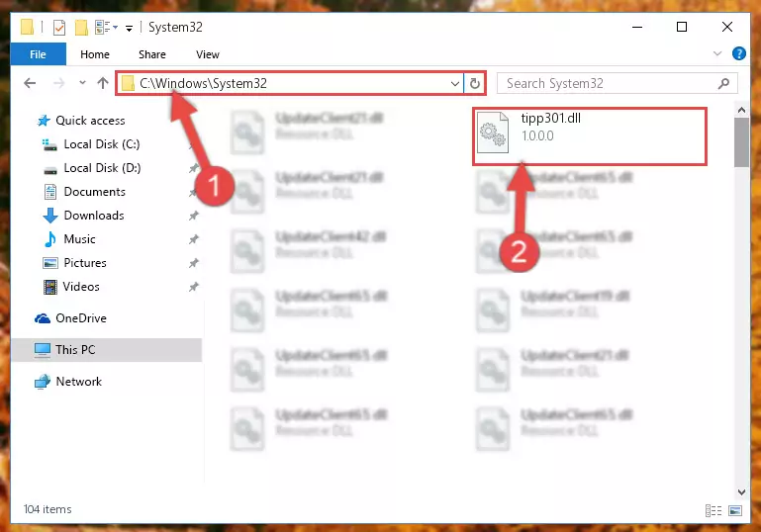
Task: Refresh the System32 folder
Action: [x=475, y=84]
